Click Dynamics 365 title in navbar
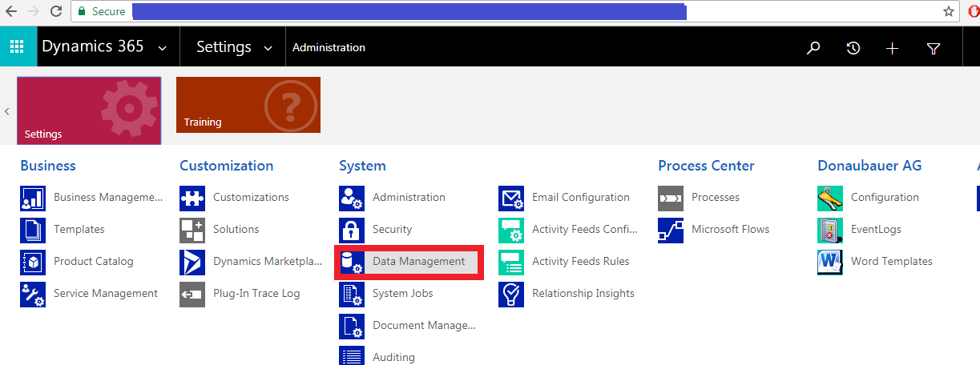 click(x=93, y=46)
